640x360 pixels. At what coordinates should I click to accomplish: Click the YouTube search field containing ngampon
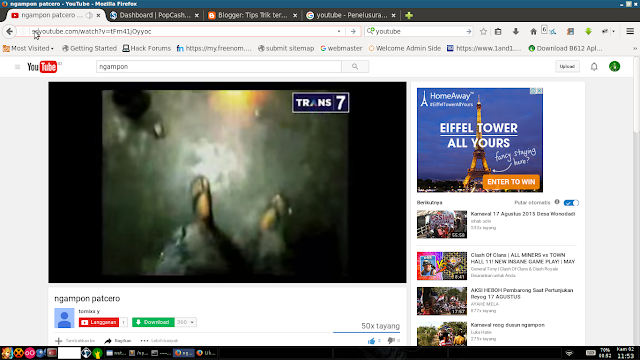[219, 67]
